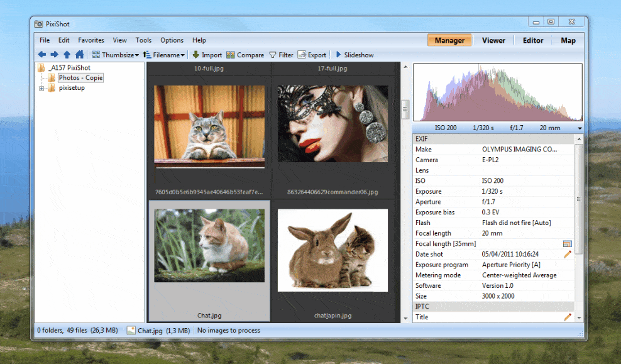Screen dimensions: 621x364
Task: Click the E-PL2 Camera value
Action: click(x=490, y=160)
